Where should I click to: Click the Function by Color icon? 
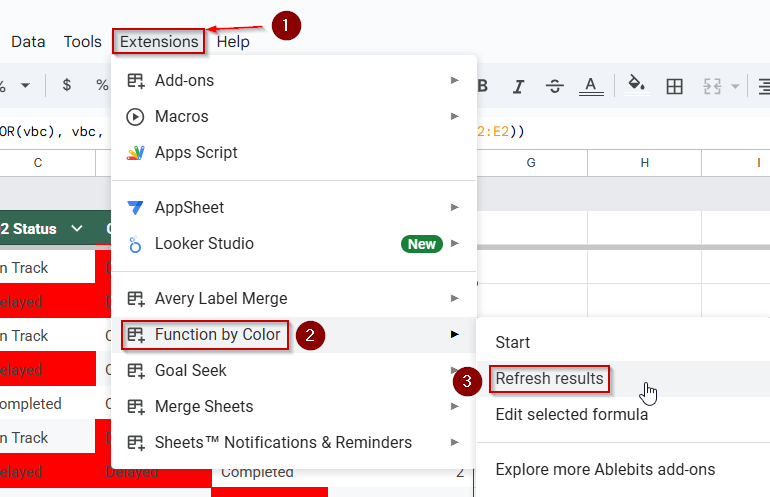(x=136, y=335)
